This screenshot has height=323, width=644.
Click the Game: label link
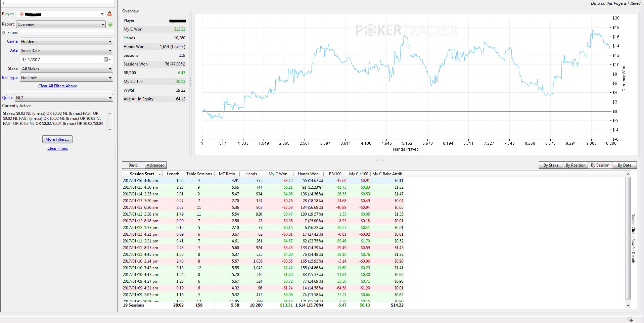tap(13, 41)
